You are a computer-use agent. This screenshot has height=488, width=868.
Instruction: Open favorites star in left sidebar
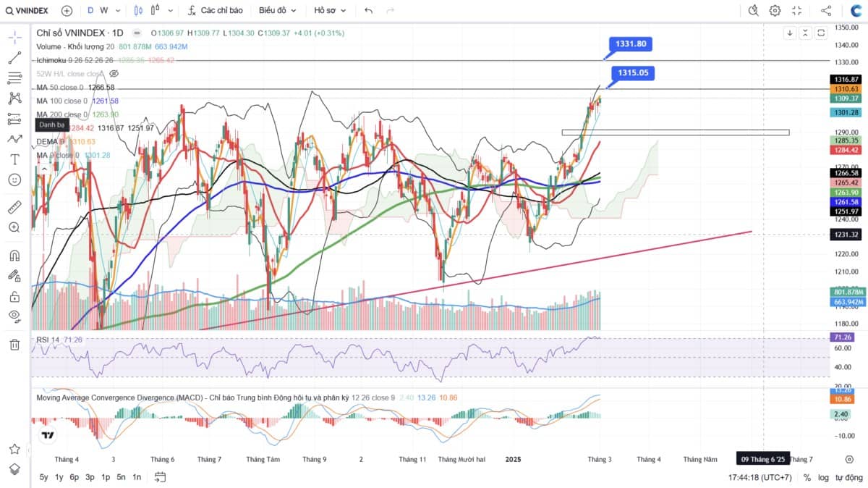(x=14, y=450)
